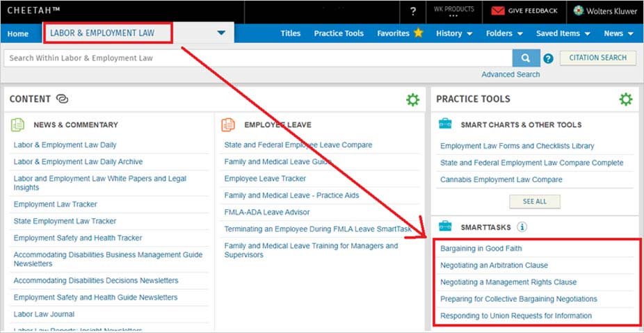Select Titles in the navigation bar
644x333 pixels.
[291, 33]
